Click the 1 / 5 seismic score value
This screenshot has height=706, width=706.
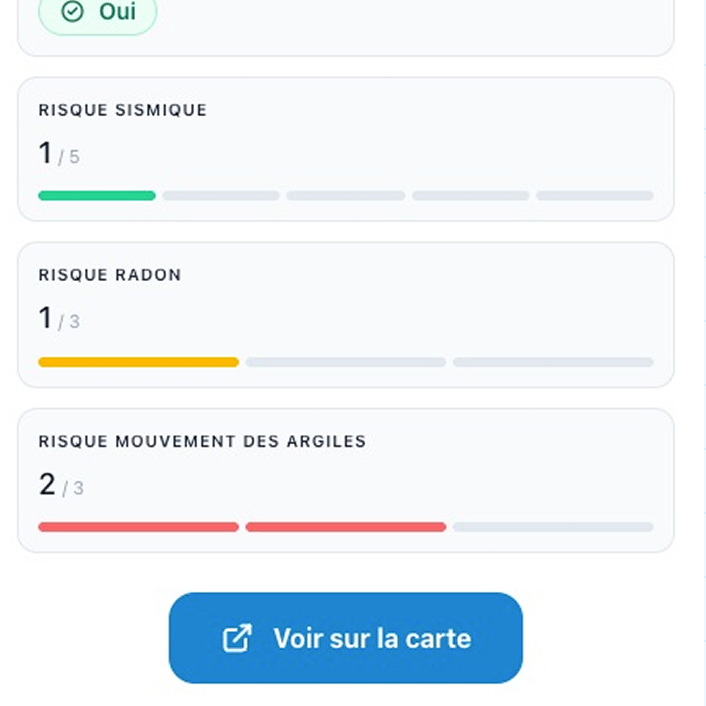point(59,154)
